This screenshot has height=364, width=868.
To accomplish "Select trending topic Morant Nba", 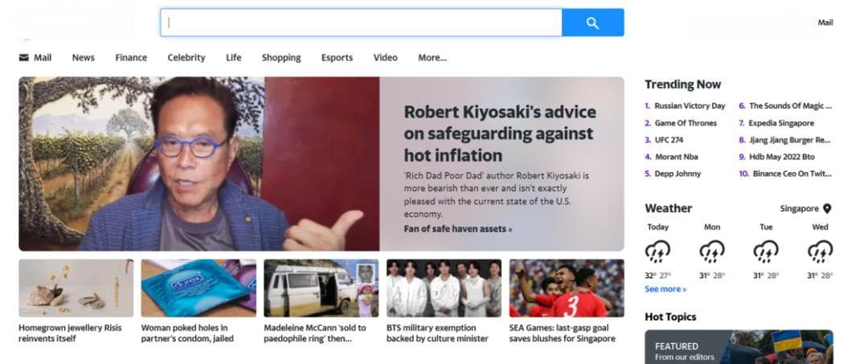I will pyautogui.click(x=677, y=157).
